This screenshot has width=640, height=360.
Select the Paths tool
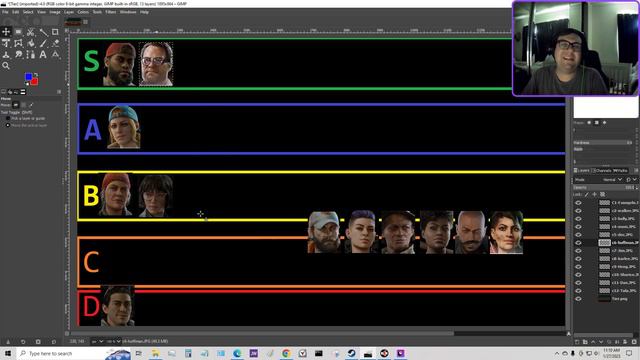coord(31,55)
